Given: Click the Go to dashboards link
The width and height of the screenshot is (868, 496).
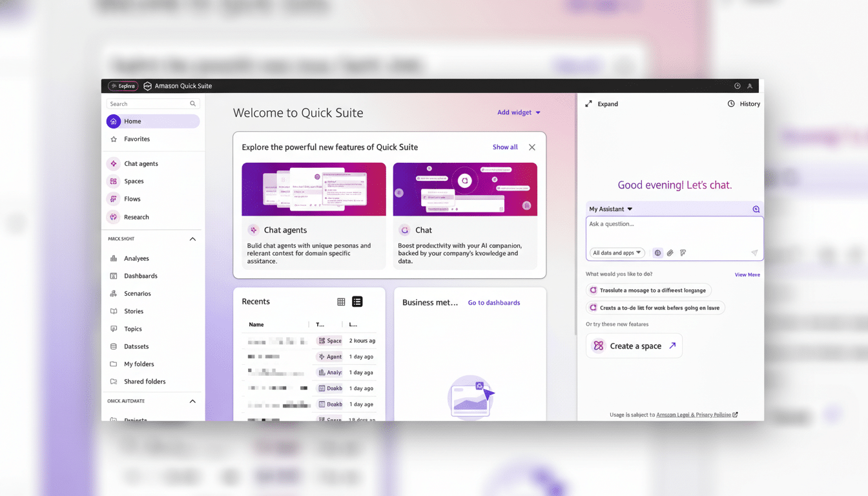Looking at the screenshot, I should point(493,303).
